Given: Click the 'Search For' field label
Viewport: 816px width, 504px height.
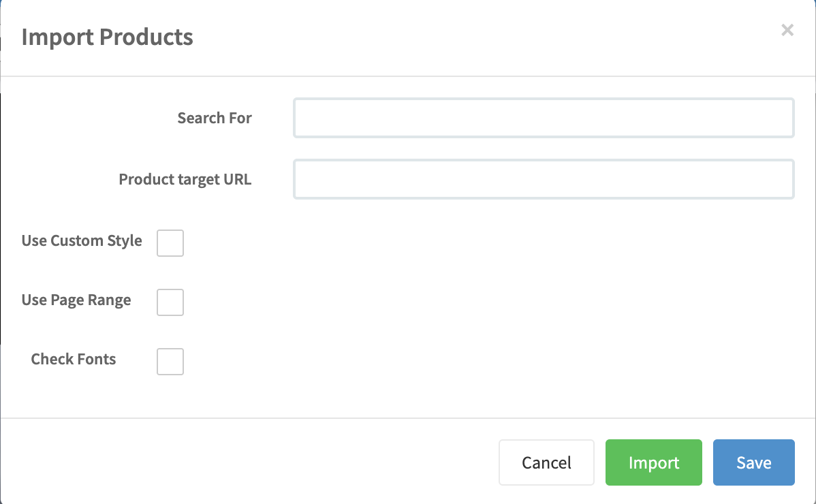Looking at the screenshot, I should (215, 119).
